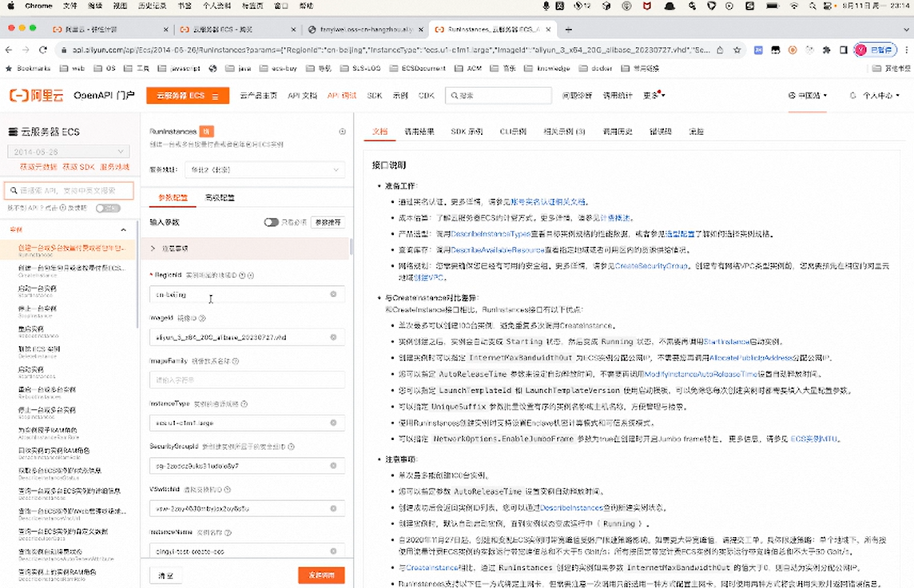The image size is (914, 588).
Task: Switch to the 文档 tab
Action: click(x=380, y=132)
